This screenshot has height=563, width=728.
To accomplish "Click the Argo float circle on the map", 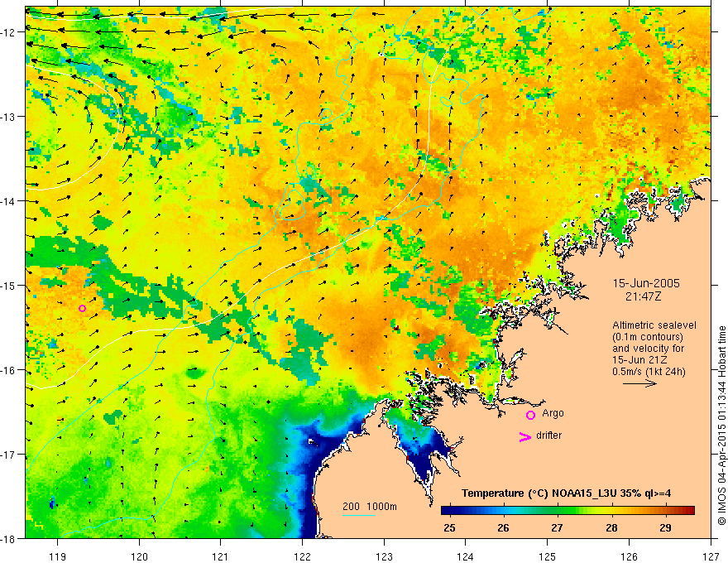I will coord(82,309).
